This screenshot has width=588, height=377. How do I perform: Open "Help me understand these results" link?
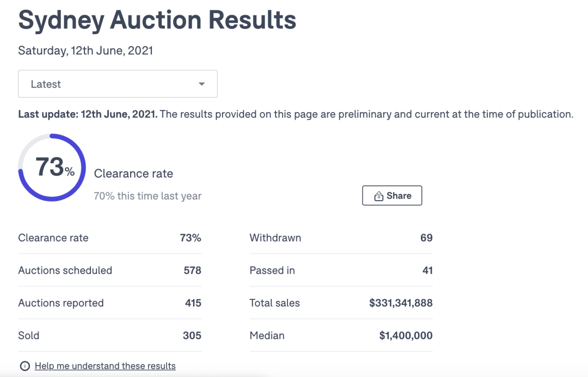tap(105, 366)
